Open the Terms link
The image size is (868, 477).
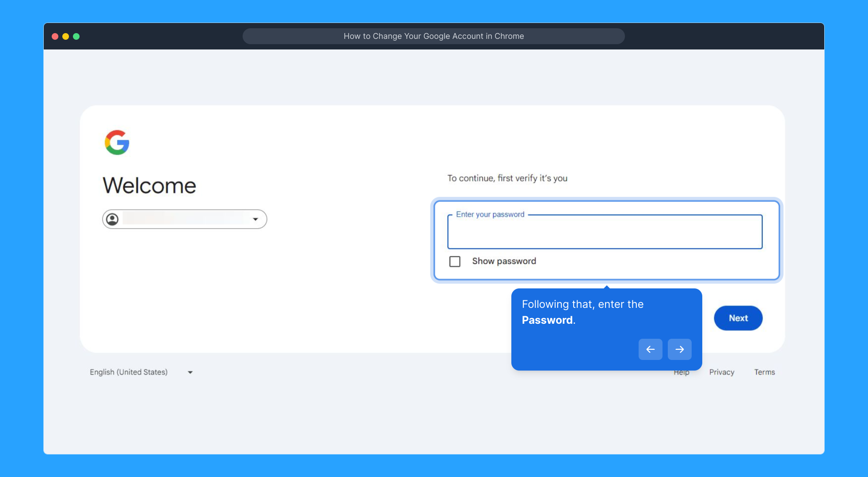click(764, 372)
